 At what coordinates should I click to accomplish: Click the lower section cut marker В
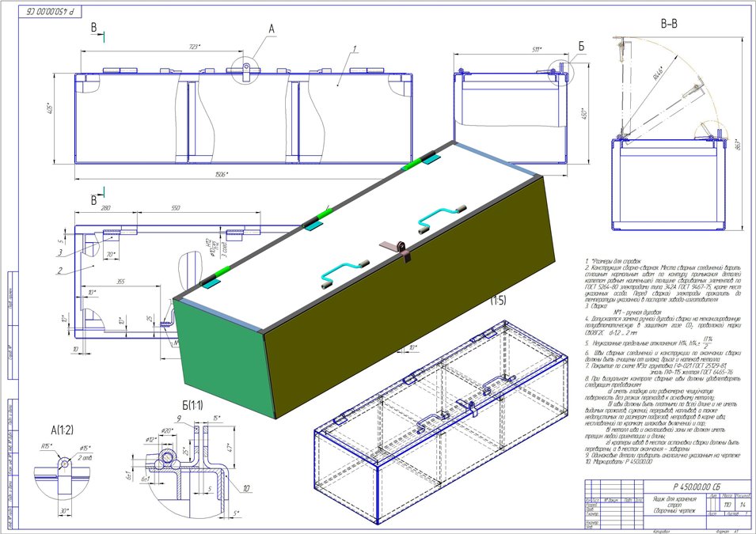[94, 200]
